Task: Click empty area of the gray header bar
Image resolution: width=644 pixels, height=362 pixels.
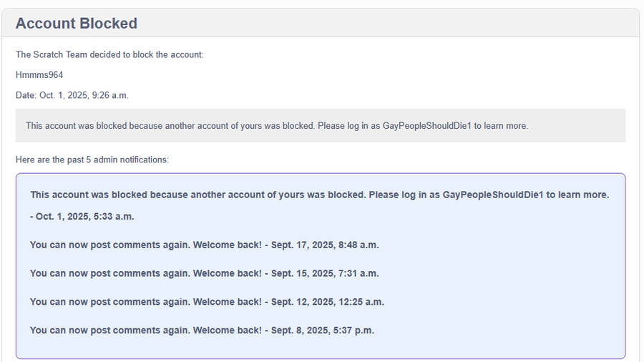Action: [394, 24]
